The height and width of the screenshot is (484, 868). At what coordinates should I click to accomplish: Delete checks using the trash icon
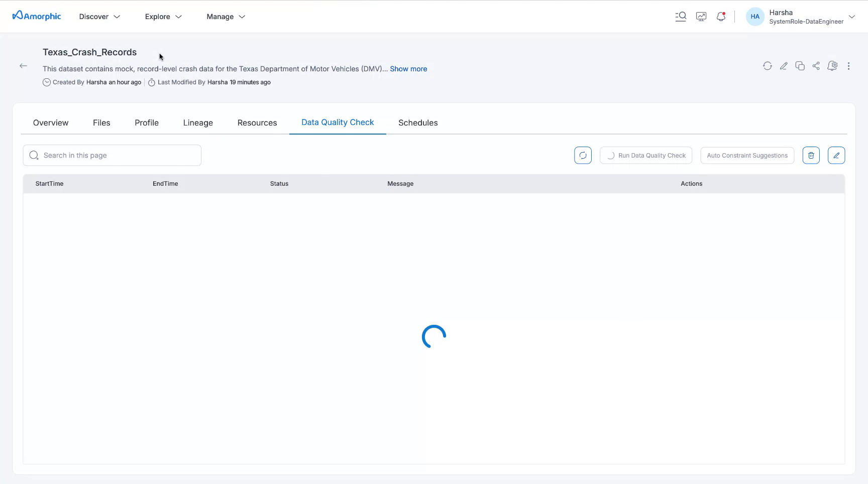pos(811,155)
